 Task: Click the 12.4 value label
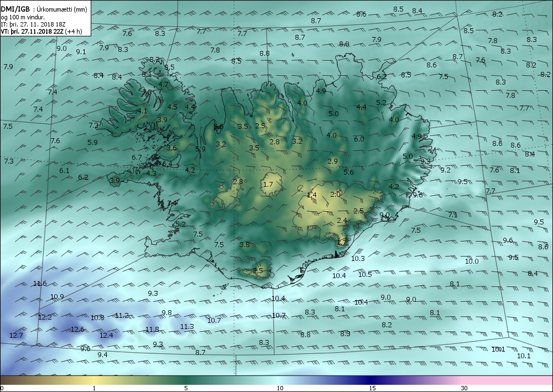click(106, 335)
